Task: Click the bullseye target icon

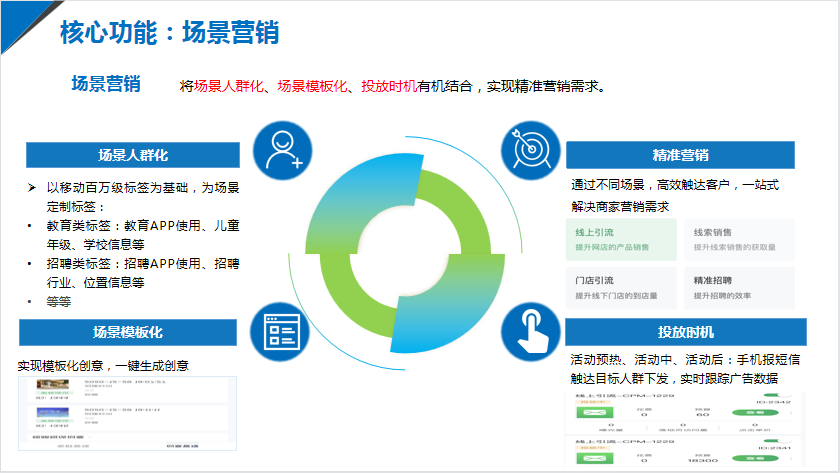Action: coord(530,150)
